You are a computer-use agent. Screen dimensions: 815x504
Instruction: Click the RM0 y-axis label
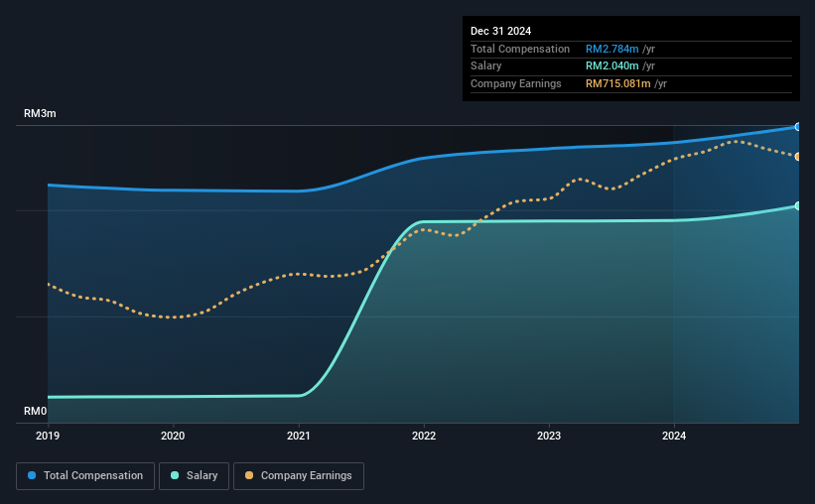point(36,411)
